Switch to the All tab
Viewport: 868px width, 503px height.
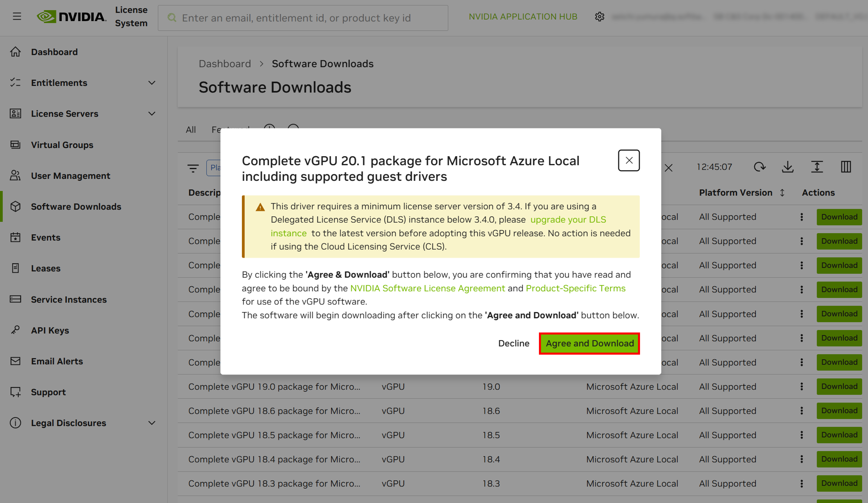click(x=191, y=129)
